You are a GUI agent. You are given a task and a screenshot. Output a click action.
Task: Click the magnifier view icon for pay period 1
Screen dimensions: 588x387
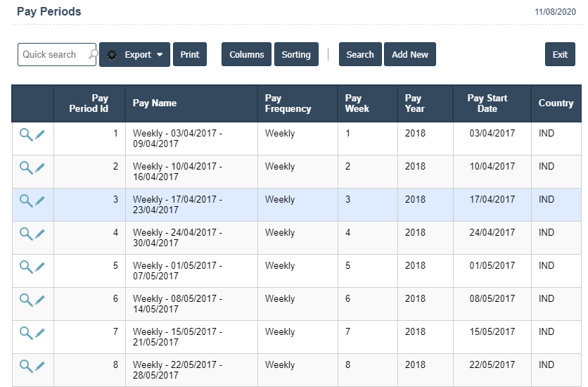25,134
